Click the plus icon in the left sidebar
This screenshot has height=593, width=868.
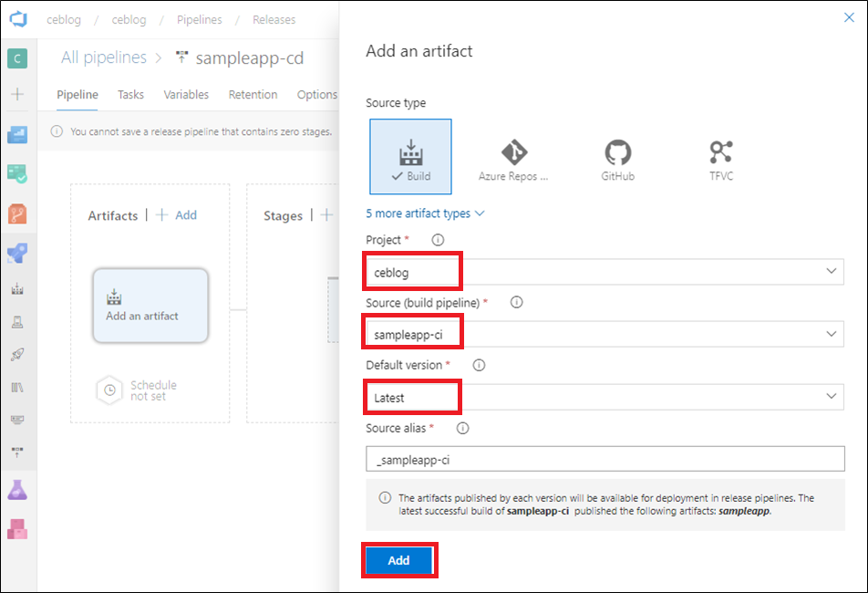pyautogui.click(x=17, y=94)
